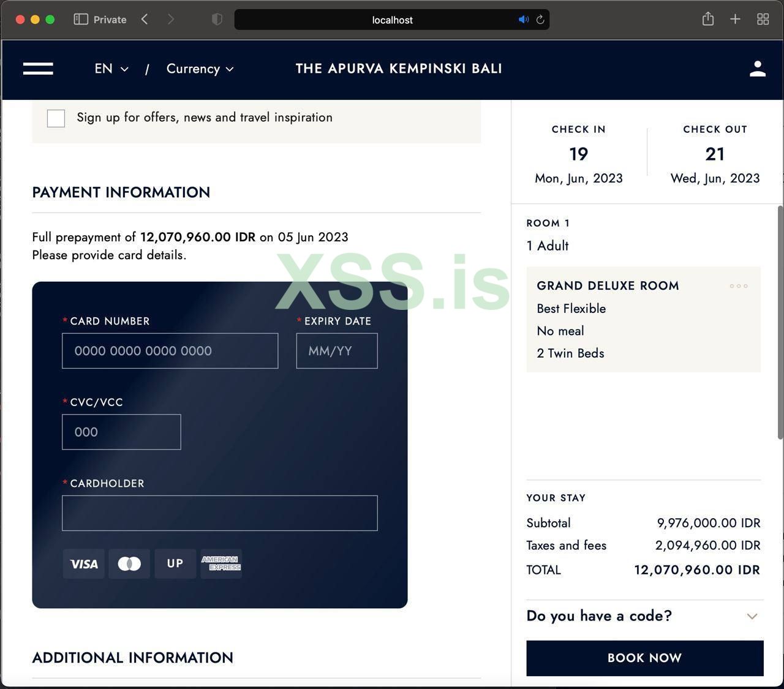Click the taxes amount 2,094,960.00 IDR
Screen dimensions: 784x689
pos(708,546)
